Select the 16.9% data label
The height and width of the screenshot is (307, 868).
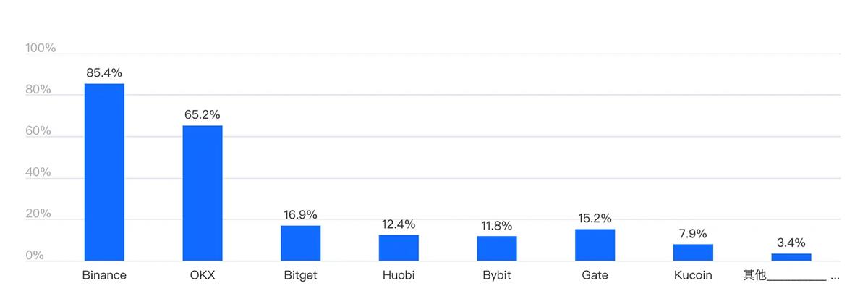coord(300,215)
